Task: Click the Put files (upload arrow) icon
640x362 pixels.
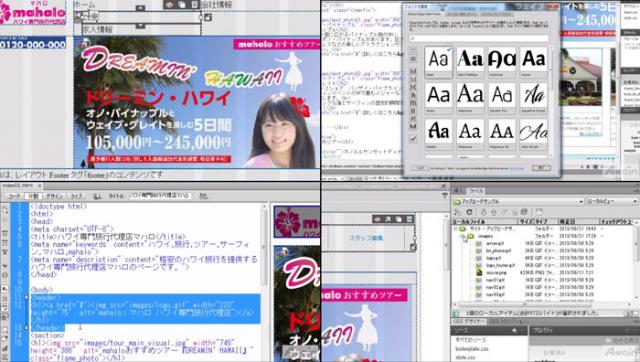Action: (494, 212)
